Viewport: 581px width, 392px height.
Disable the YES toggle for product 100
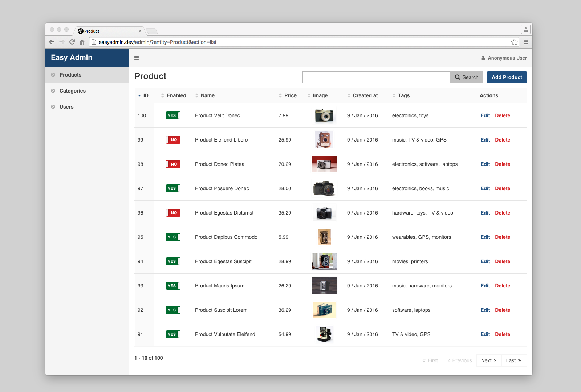tap(173, 115)
